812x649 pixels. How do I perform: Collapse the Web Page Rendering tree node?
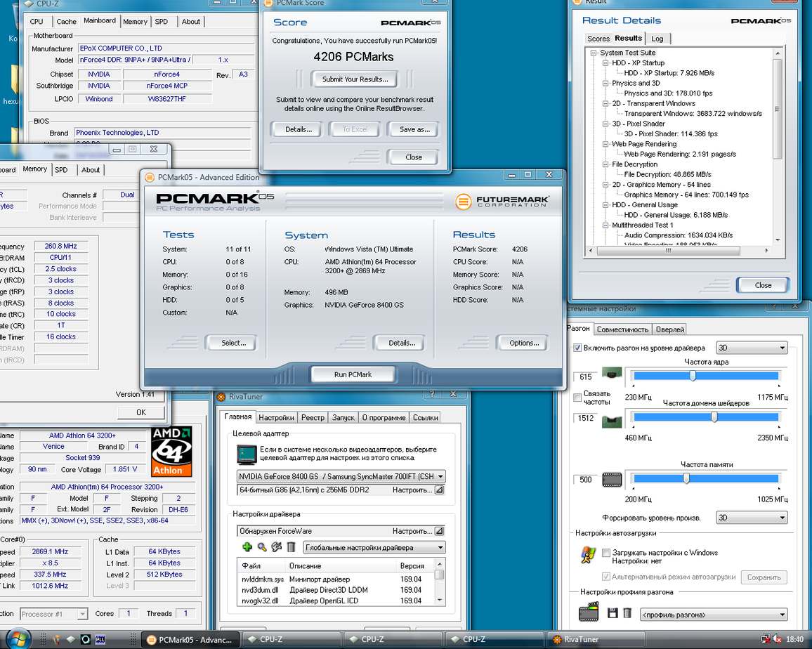[x=605, y=144]
